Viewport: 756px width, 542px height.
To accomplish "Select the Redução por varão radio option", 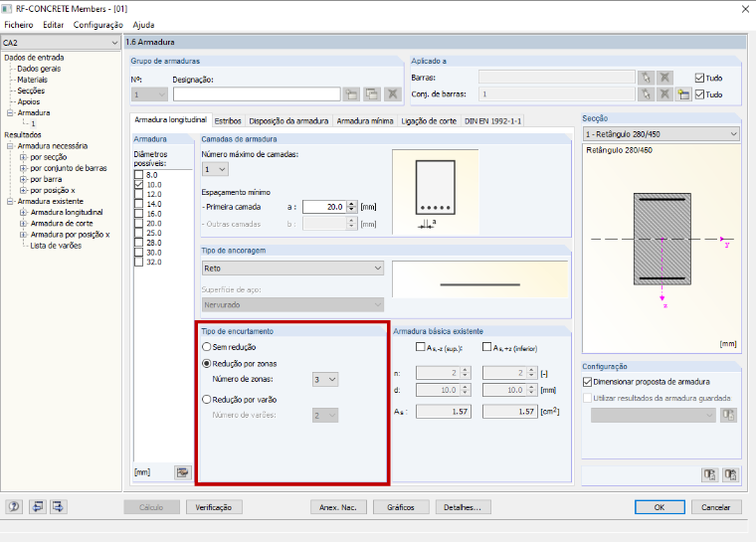I will [206, 399].
